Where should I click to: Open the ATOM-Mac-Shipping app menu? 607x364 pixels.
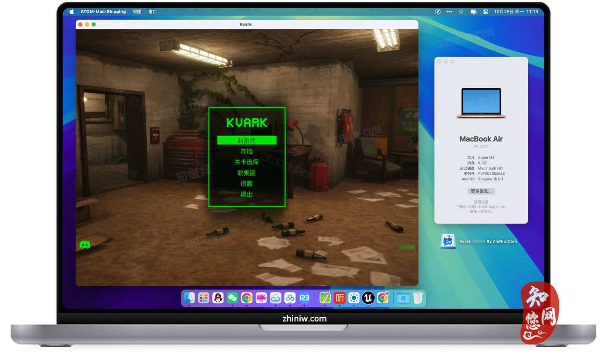[x=103, y=12]
